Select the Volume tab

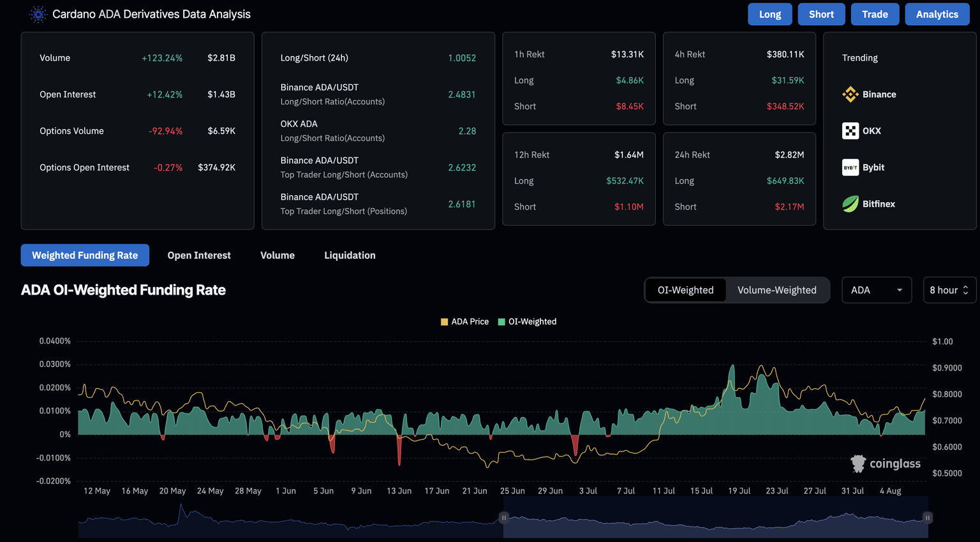pos(278,255)
